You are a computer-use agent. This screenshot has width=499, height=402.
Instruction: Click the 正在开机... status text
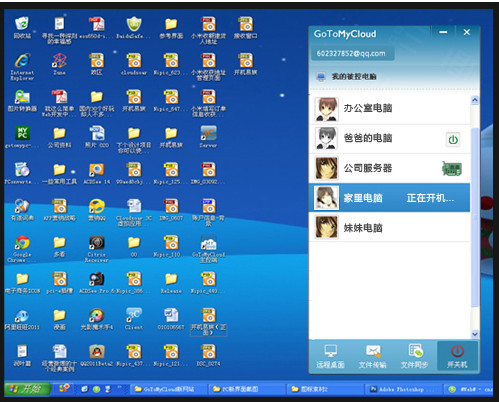(x=430, y=198)
